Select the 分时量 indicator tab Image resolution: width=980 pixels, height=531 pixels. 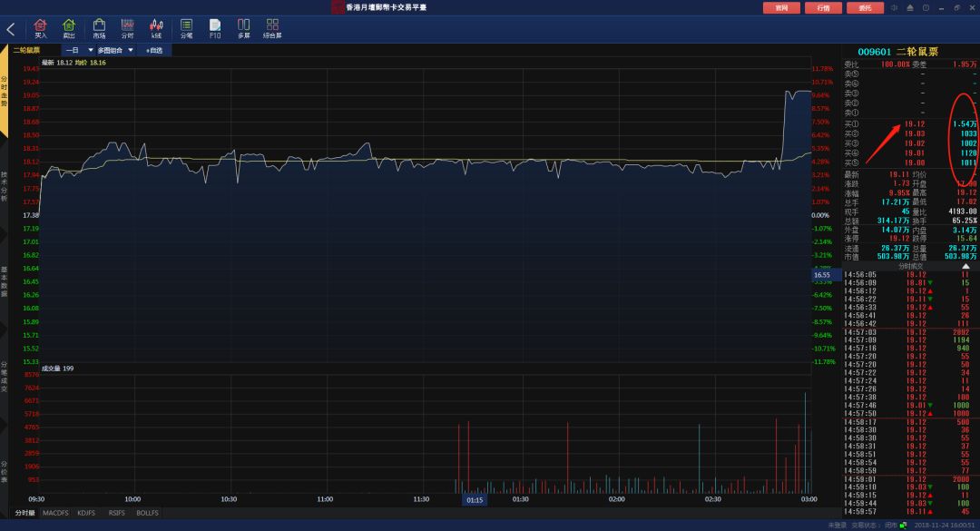[x=25, y=513]
